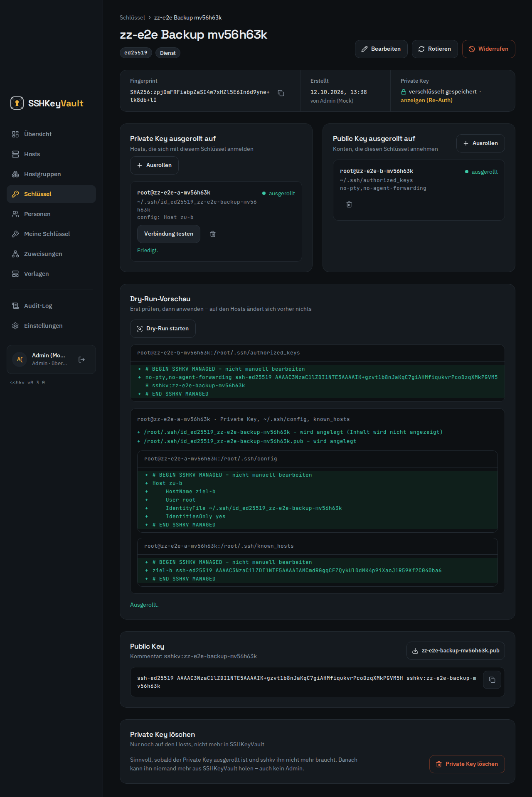532x797 pixels.
Task: Rotate the key with Rotieren
Action: pos(435,49)
